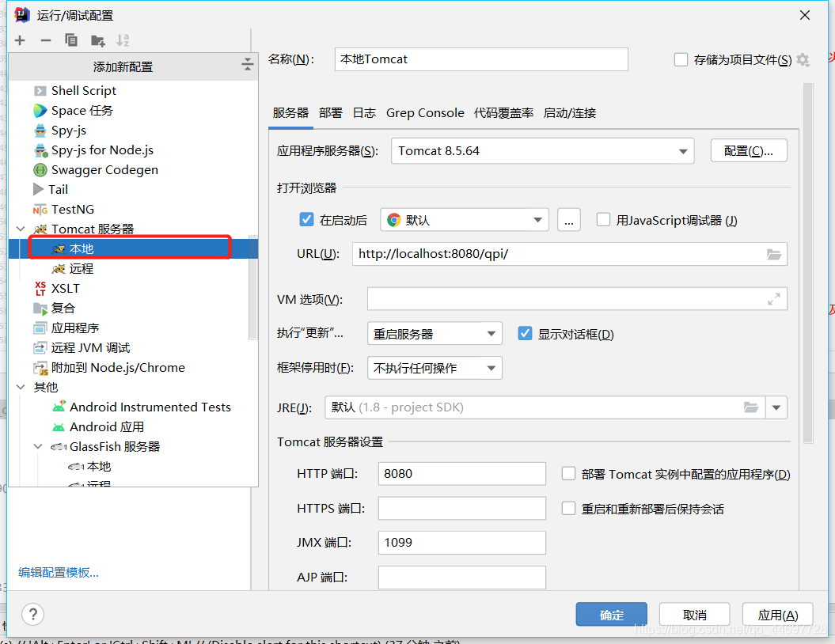This screenshot has height=644, width=835.
Task: Click the folder icon in JRE field
Action: [x=751, y=407]
